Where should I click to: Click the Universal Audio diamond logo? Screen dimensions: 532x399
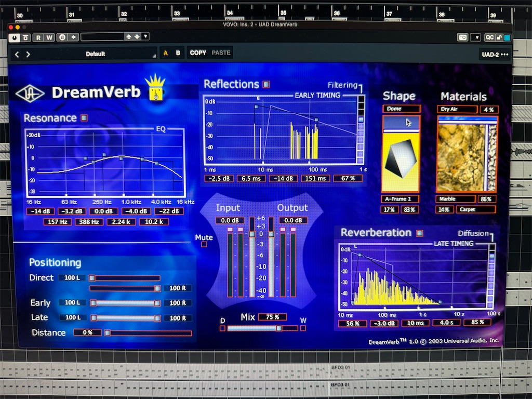(x=30, y=94)
